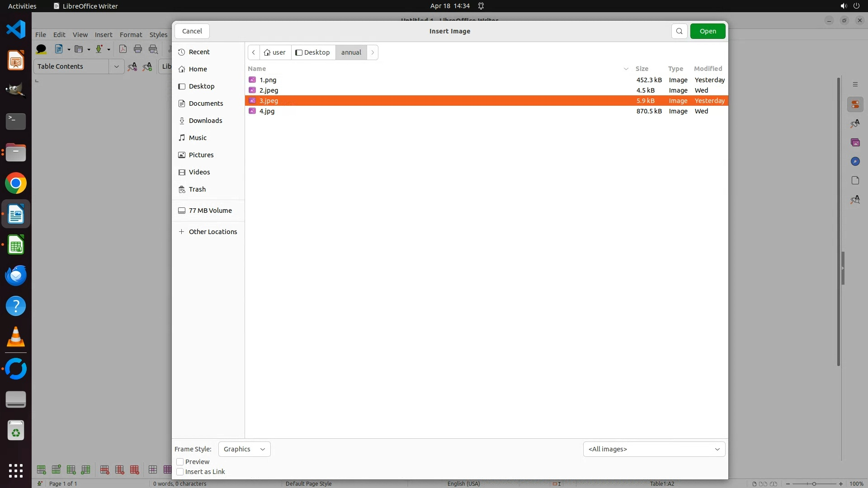
Task: Expand the Frame Style Graphics dropdown
Action: 244,449
